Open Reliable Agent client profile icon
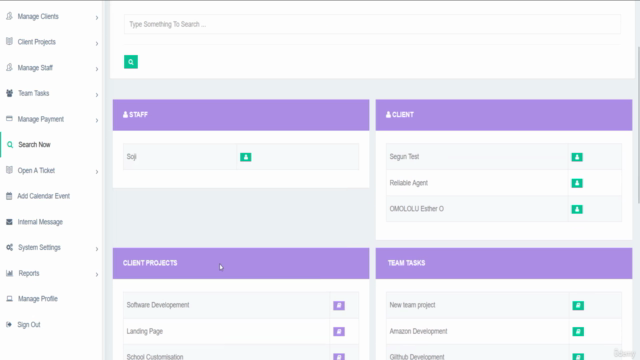Viewport: 640px width, 360px height. (x=577, y=183)
